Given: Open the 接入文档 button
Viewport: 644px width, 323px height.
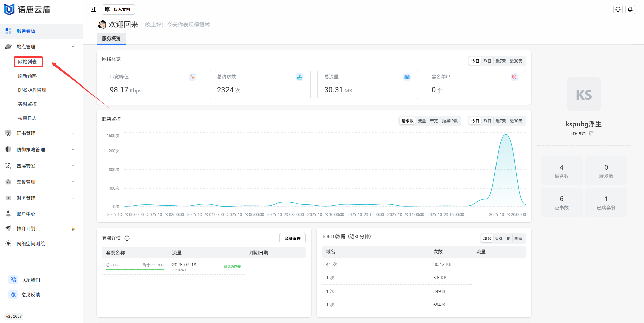Looking at the screenshot, I should click(118, 9).
